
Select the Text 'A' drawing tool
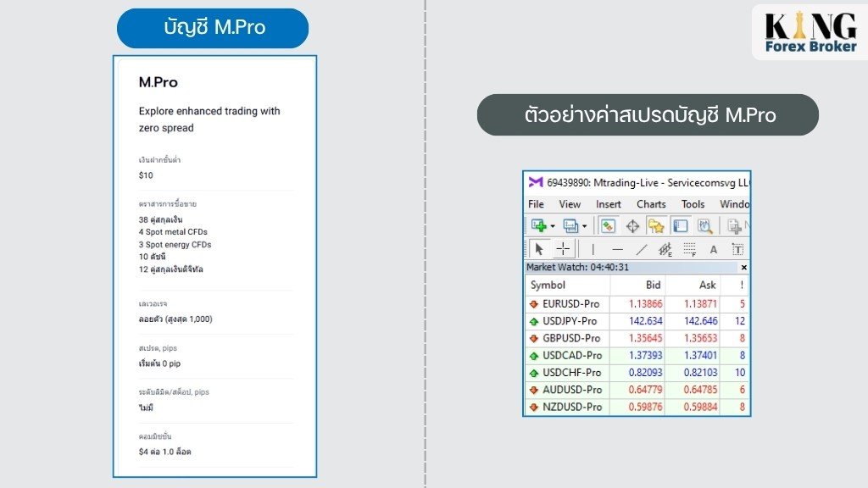714,250
